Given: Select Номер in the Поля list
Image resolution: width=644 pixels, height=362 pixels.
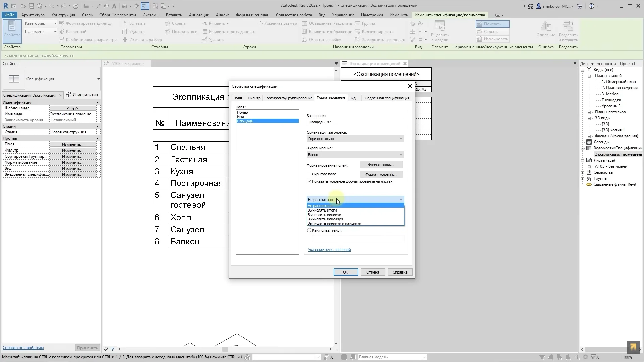Looking at the screenshot, I should pyautogui.click(x=267, y=112).
